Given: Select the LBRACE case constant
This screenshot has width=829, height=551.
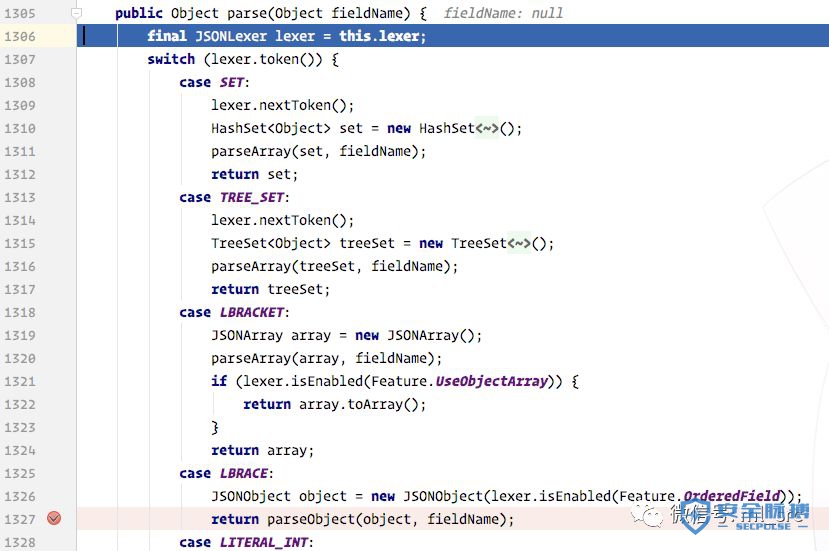Looking at the screenshot, I should [244, 473].
